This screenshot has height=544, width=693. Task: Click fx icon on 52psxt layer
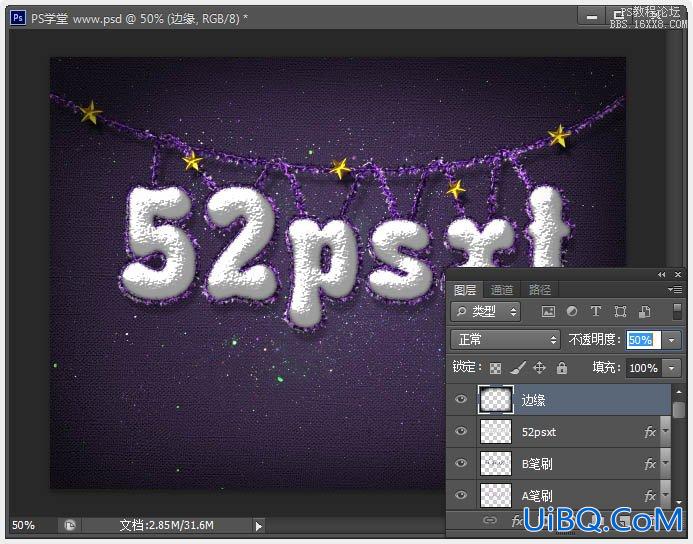(650, 431)
